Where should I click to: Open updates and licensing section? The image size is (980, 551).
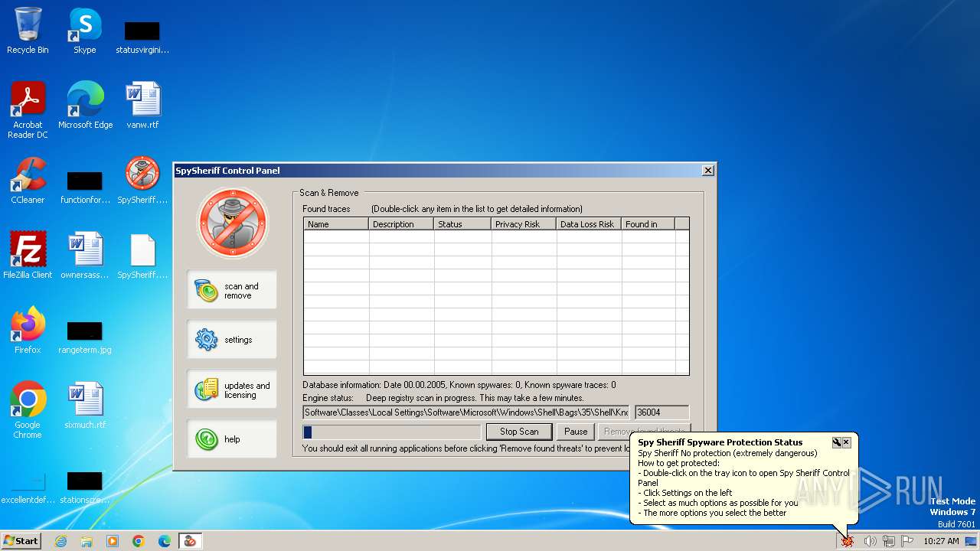click(231, 390)
